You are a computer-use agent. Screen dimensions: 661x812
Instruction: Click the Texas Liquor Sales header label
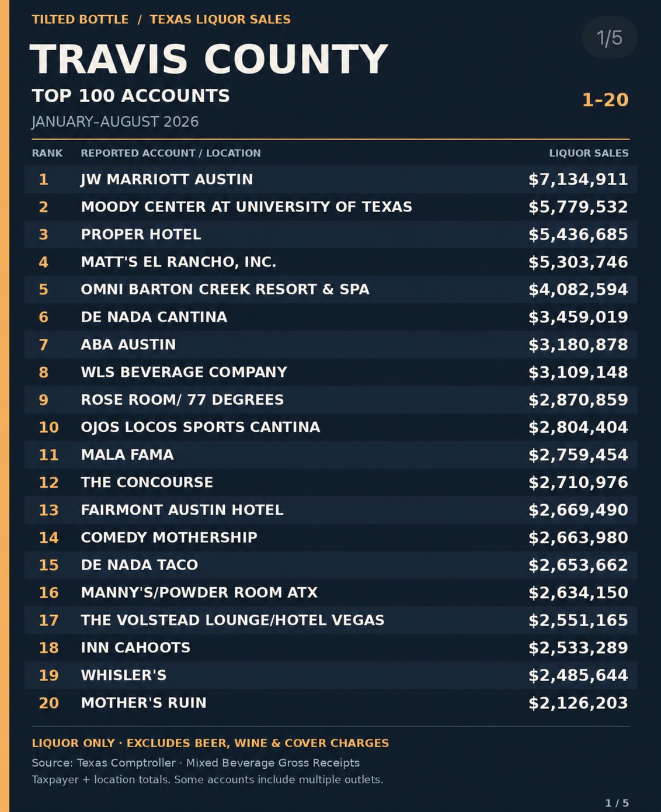(220, 19)
